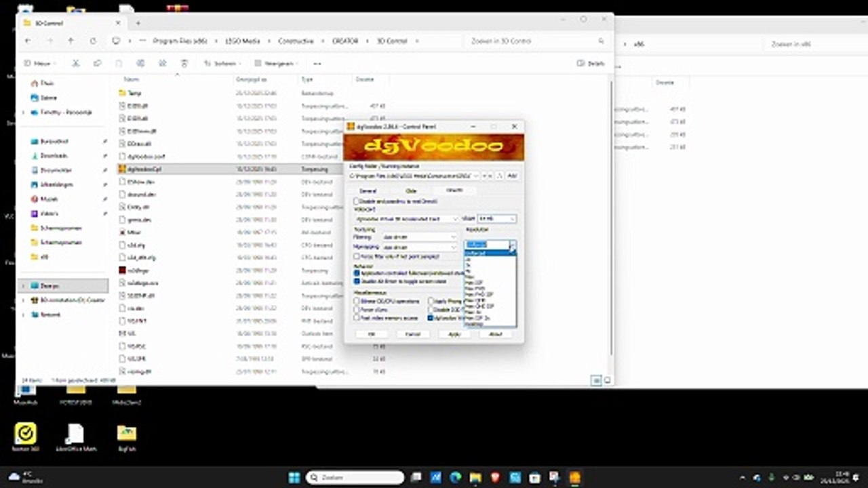868x488 pixels.
Task: Open Thuis in the Explorer sidebar
Action: click(x=47, y=83)
